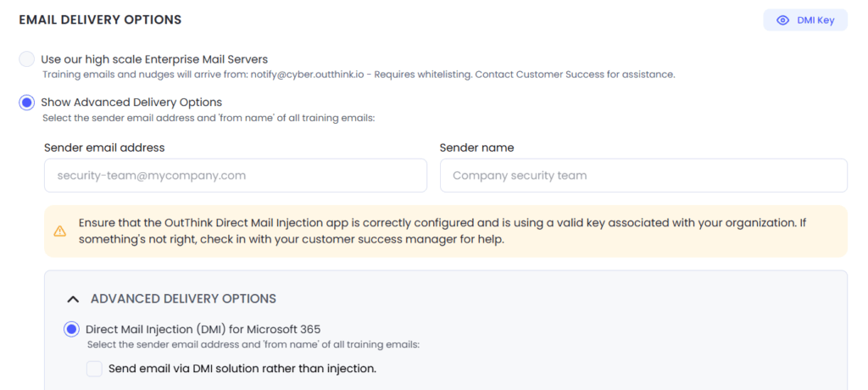Click the Sender email address label
Viewport: 868px width, 390px height.
pos(104,148)
